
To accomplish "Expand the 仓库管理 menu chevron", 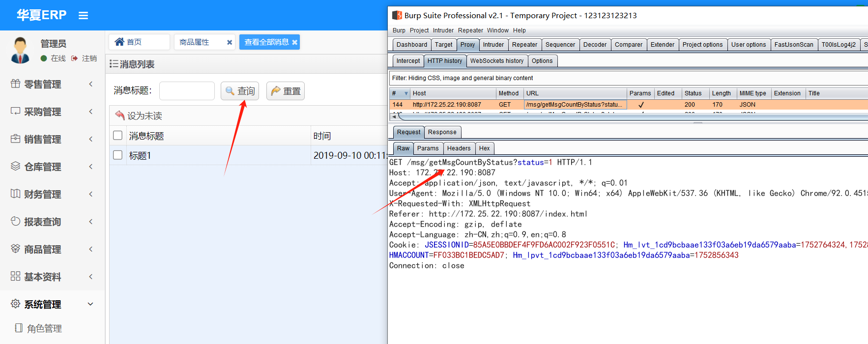I will [x=91, y=167].
